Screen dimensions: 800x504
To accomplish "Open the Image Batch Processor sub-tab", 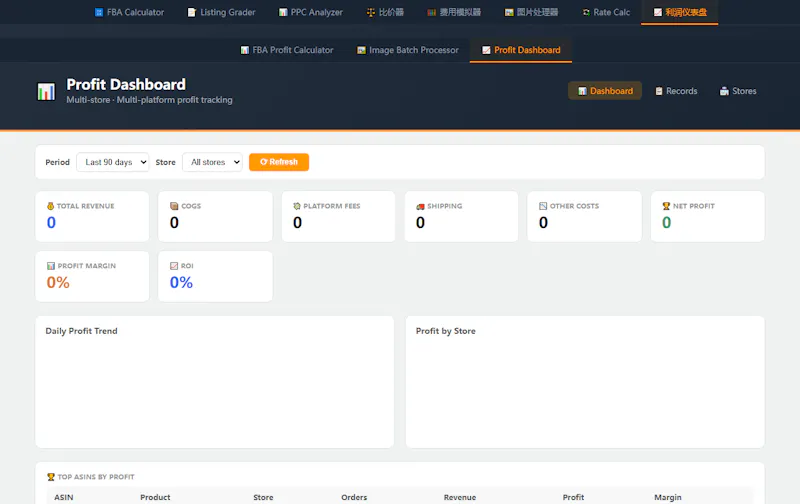I will pyautogui.click(x=408, y=50).
